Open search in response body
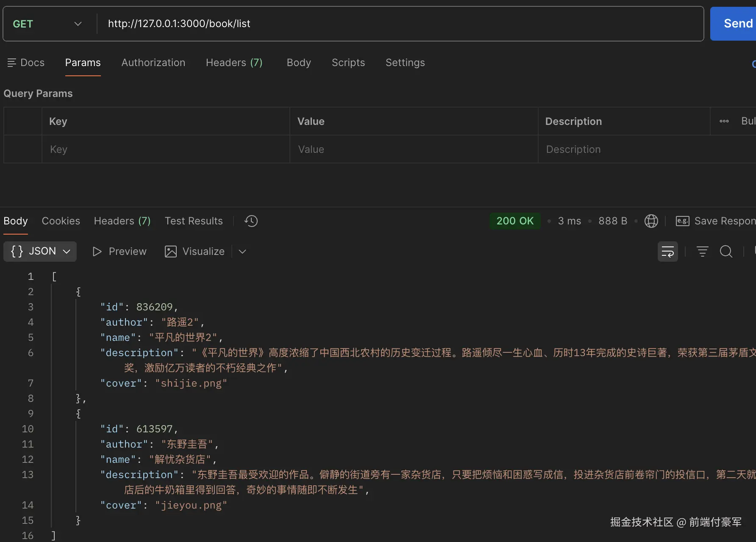Viewport: 756px width, 542px height. pos(726,252)
